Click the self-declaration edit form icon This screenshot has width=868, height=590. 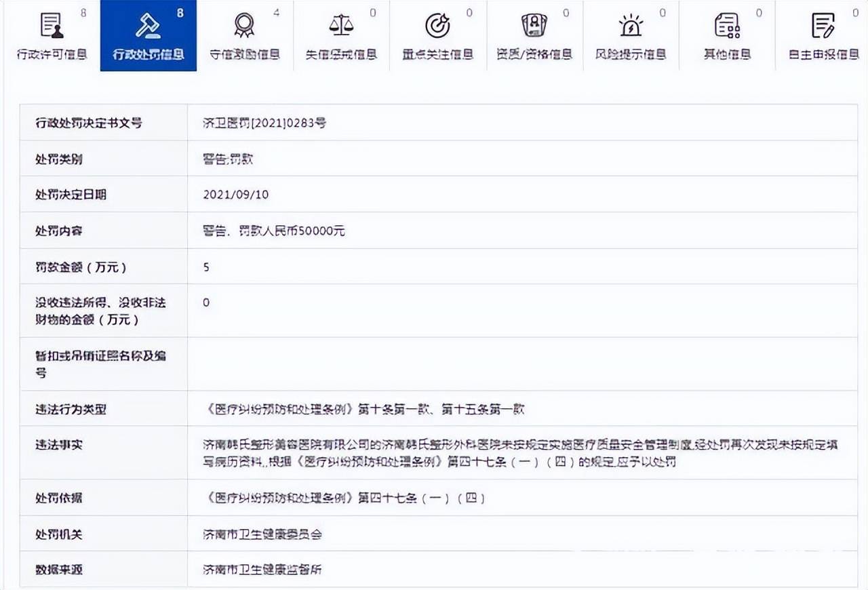(x=823, y=26)
